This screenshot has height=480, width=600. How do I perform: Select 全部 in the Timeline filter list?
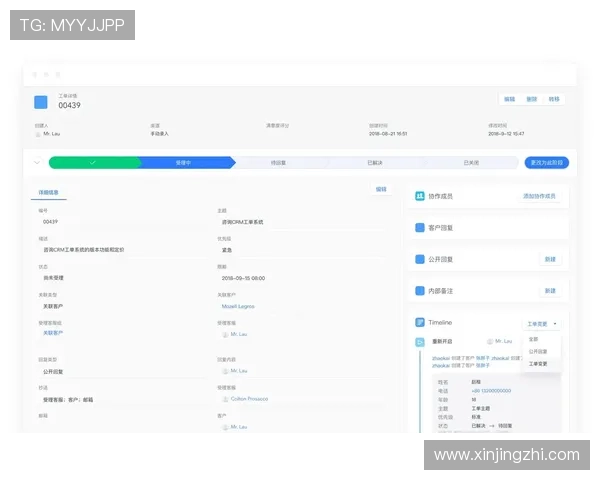tap(533, 340)
